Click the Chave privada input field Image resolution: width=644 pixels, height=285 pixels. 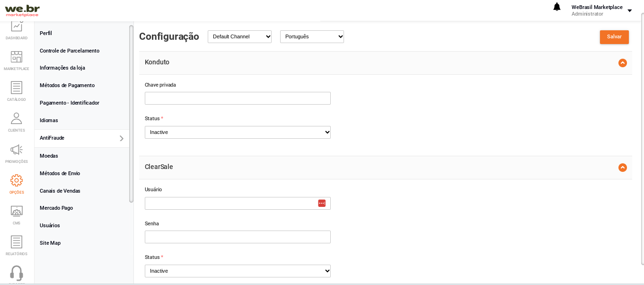[x=238, y=98]
